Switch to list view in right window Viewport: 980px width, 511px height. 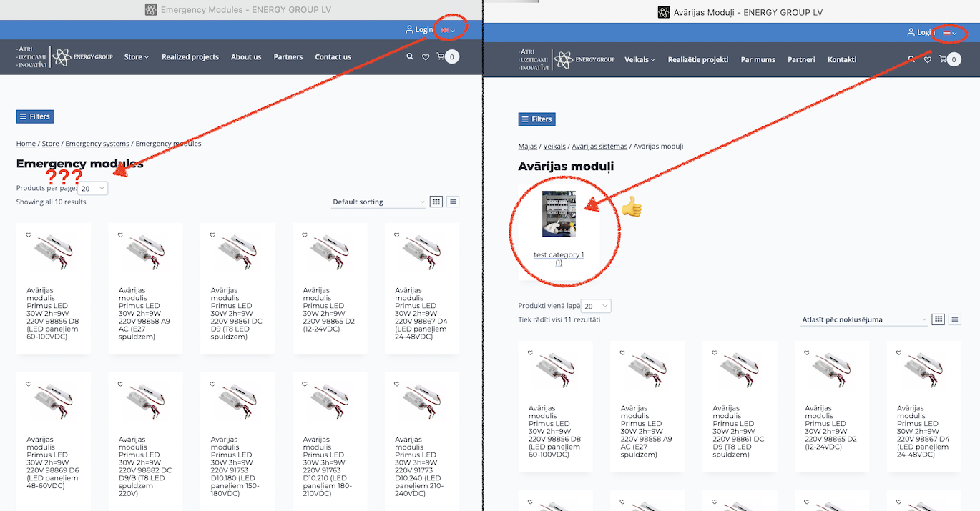(x=955, y=319)
